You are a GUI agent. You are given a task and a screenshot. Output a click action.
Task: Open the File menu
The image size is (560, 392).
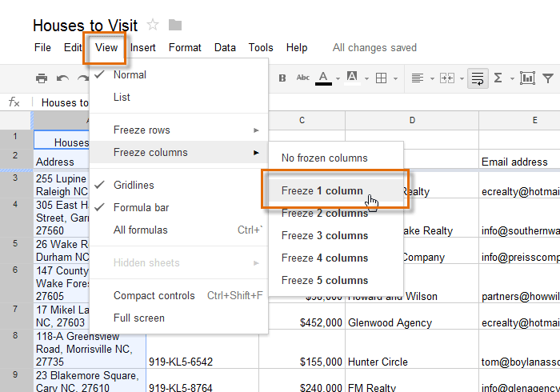point(42,47)
